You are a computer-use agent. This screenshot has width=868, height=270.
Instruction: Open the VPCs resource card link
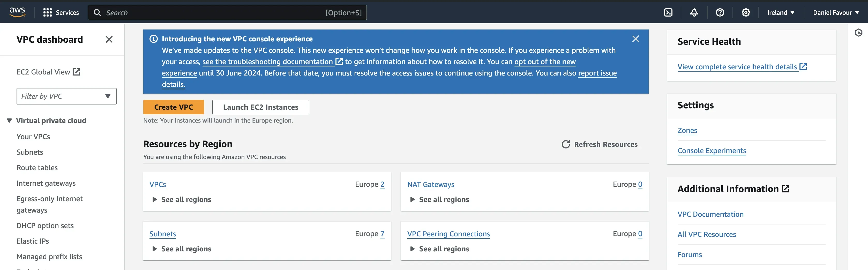coord(158,184)
